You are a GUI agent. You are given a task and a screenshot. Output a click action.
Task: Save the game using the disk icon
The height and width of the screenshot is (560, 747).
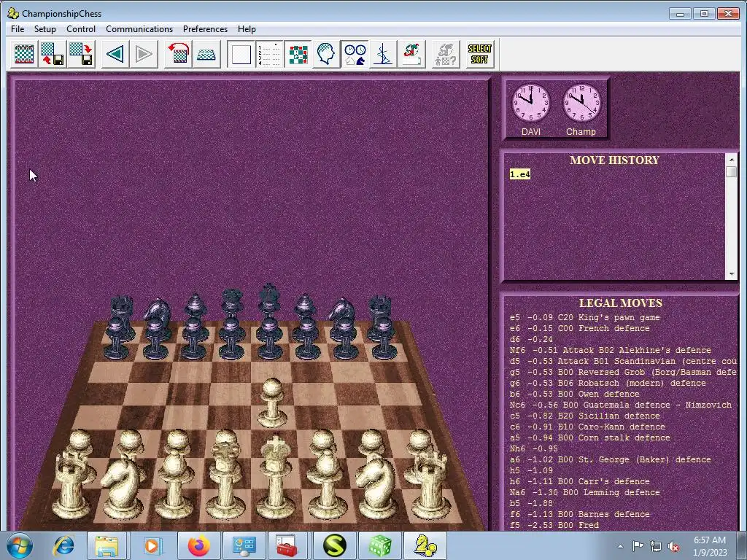click(x=81, y=54)
